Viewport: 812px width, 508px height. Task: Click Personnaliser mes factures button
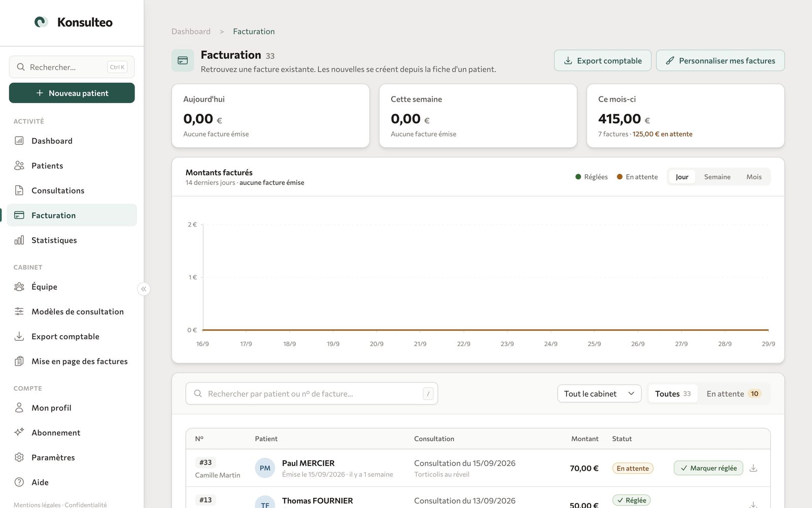pyautogui.click(x=720, y=60)
